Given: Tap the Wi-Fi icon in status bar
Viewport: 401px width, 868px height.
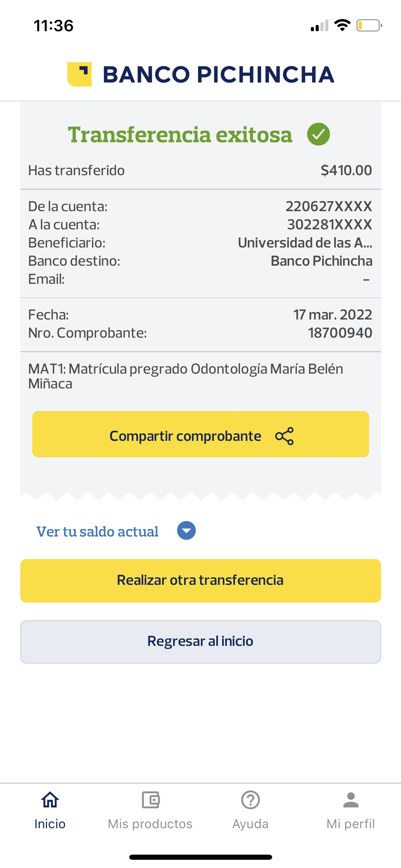Looking at the screenshot, I should tap(342, 25).
